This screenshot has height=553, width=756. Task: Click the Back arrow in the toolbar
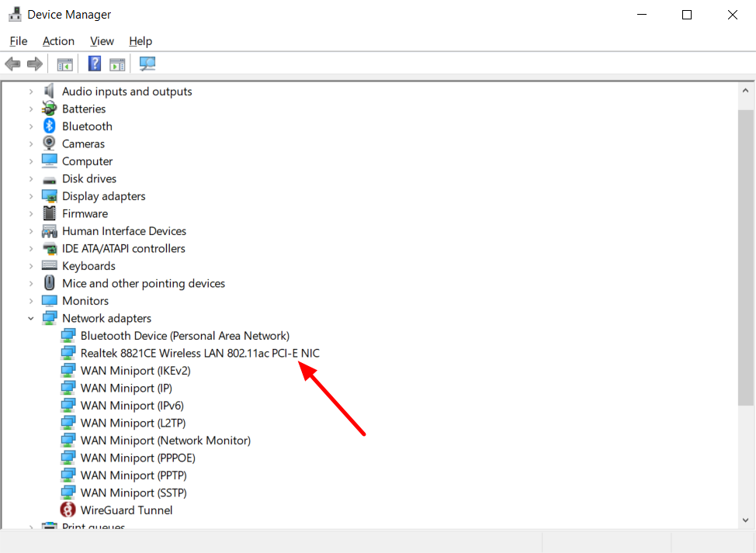12,64
